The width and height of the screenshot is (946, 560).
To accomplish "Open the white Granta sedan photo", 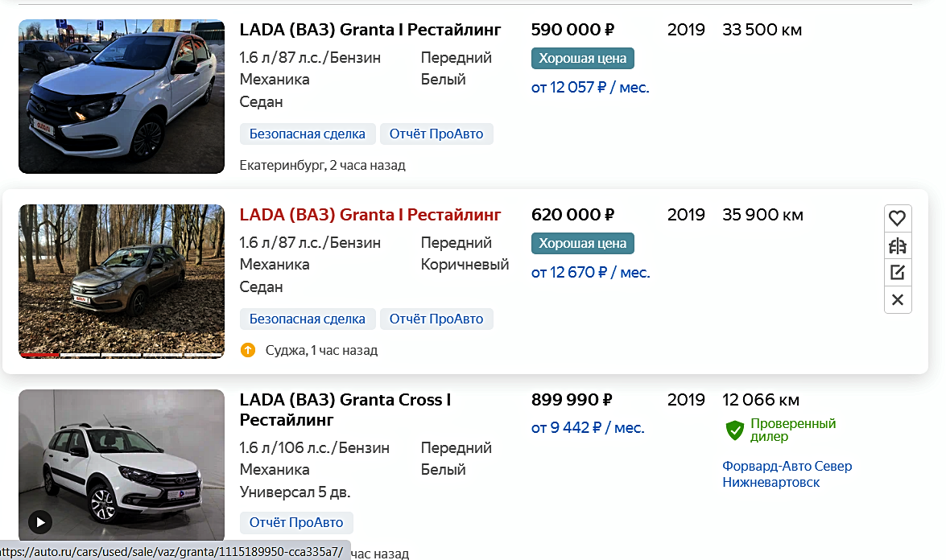I will [122, 97].
